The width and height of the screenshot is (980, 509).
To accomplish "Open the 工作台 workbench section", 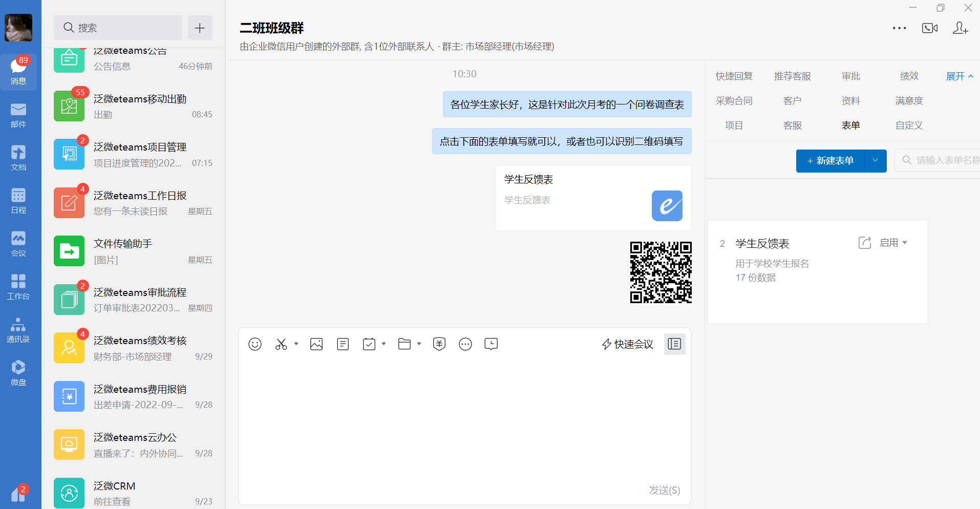I will click(x=18, y=287).
